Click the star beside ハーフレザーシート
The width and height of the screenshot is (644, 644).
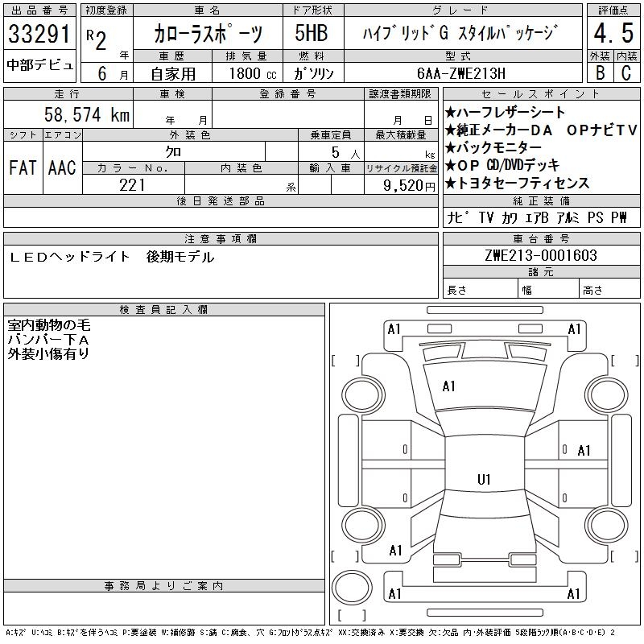pos(451,113)
